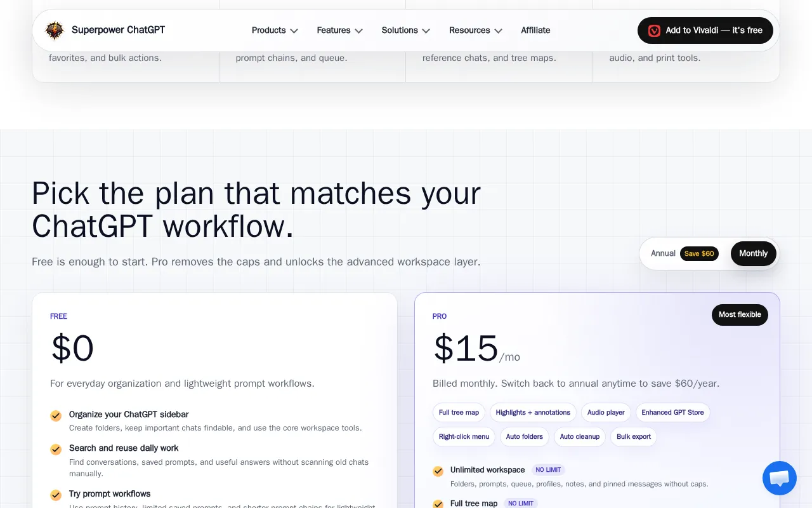Click NO LIMIT tag beside Full tree map heading
This screenshot has width=812, height=508.
tap(521, 504)
